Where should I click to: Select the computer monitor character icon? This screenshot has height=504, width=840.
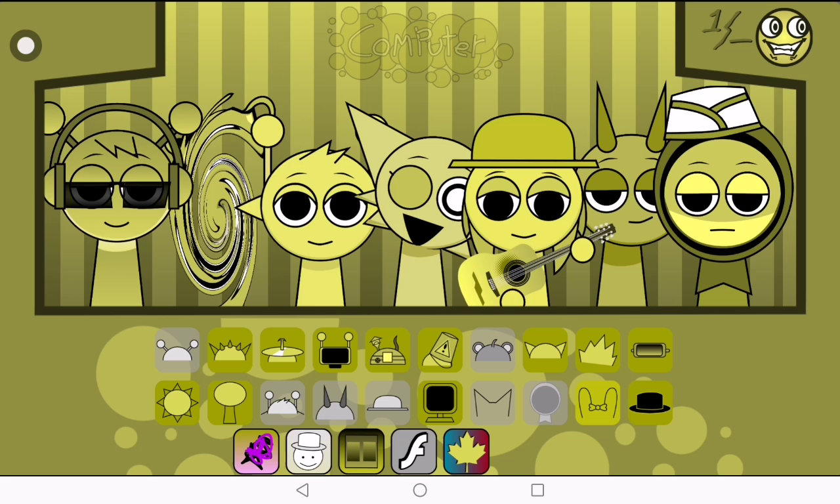[x=440, y=402]
